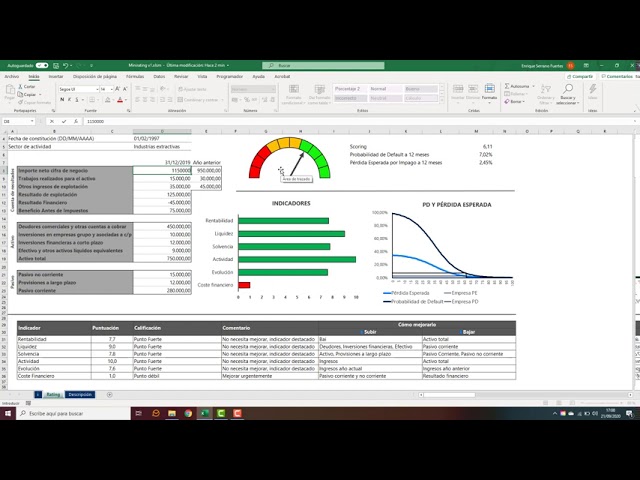This screenshot has width=640, height=480.
Task: Open the Disposición de página tab
Action: 95,76
